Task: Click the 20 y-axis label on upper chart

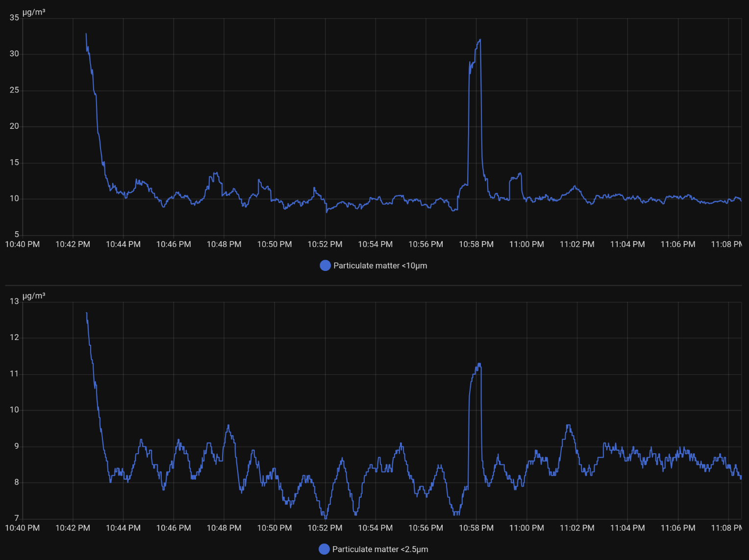Action: (14, 126)
